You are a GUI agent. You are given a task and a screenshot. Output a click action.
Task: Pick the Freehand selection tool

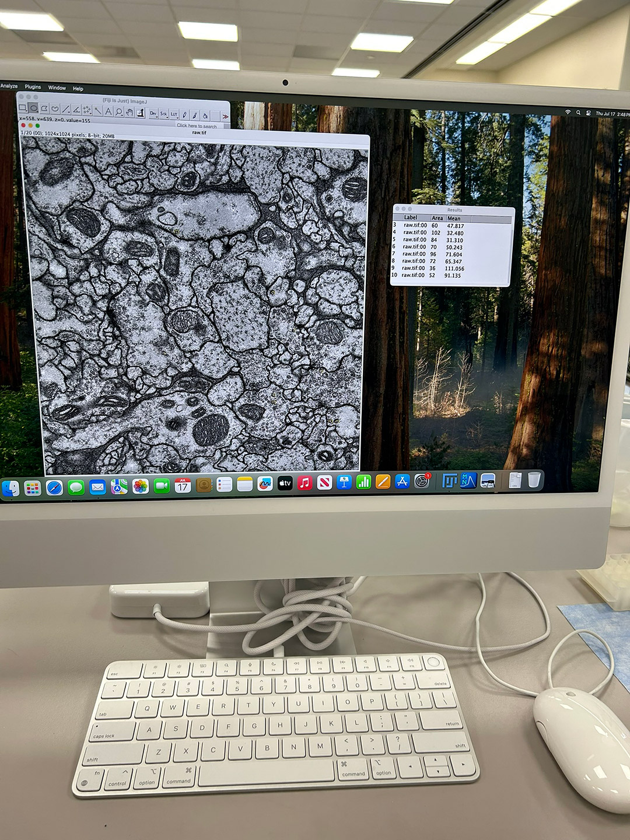tap(55, 109)
